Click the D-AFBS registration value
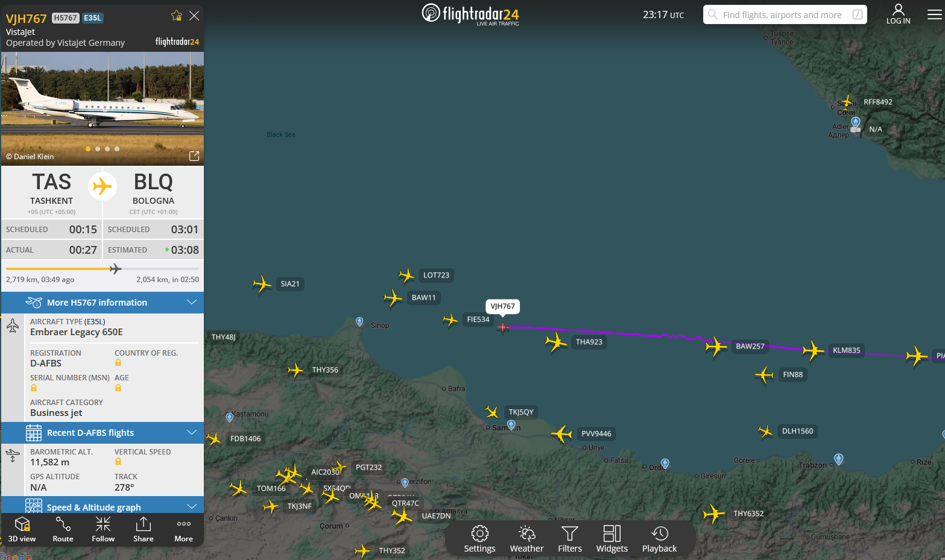This screenshot has height=560, width=945. coord(46,363)
